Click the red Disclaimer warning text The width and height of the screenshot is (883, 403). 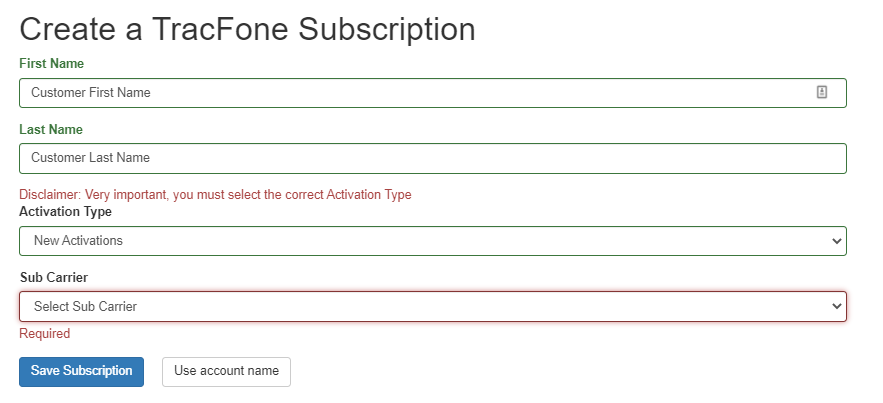[x=215, y=195]
